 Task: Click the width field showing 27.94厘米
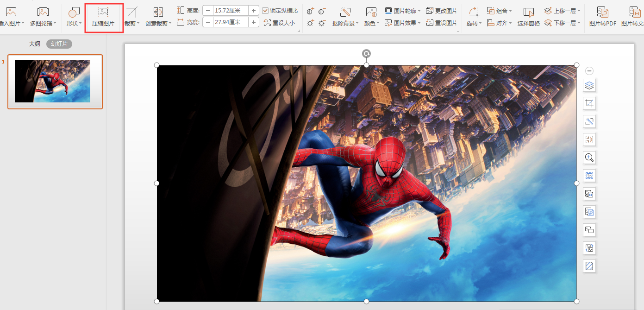[231, 22]
